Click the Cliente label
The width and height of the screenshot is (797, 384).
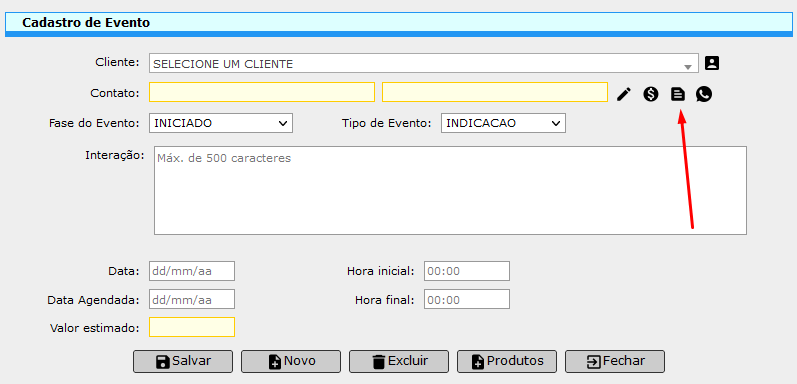pyautogui.click(x=117, y=63)
